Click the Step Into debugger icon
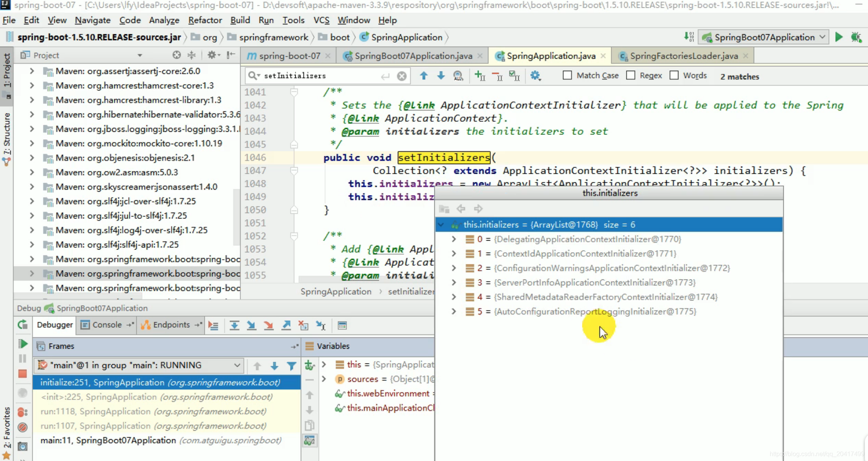This screenshot has height=461, width=868. [x=251, y=325]
